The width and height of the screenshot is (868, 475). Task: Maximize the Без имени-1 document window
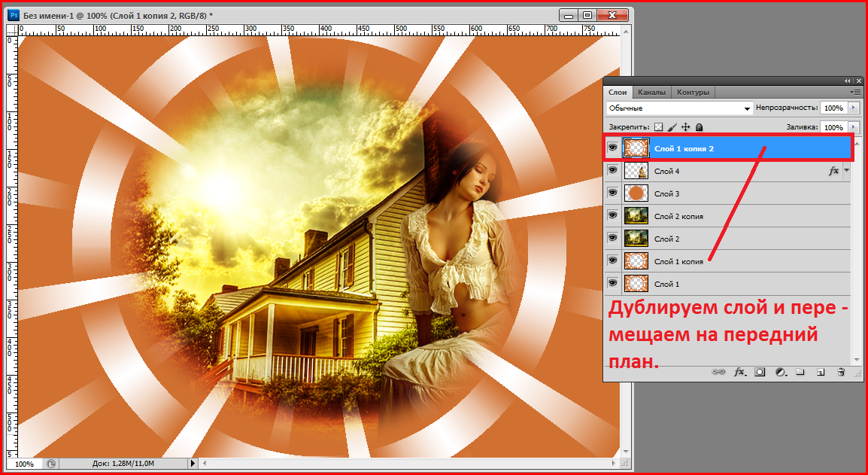588,15
